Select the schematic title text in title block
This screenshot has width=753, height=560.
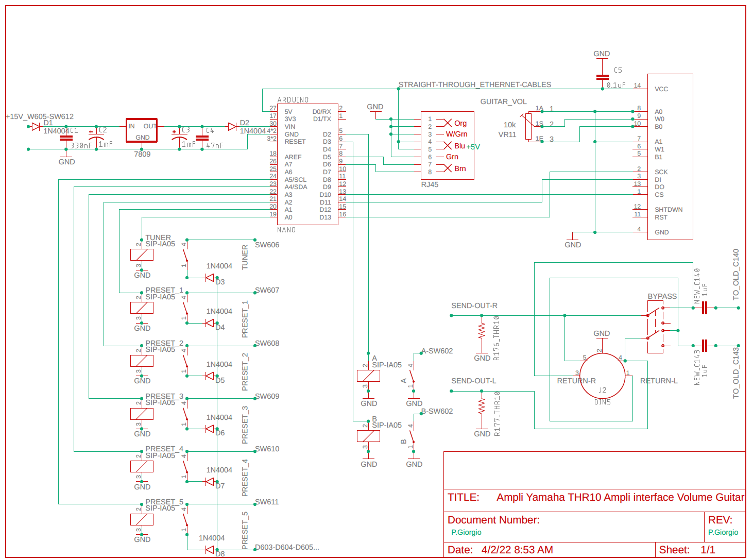pyautogui.click(x=620, y=497)
